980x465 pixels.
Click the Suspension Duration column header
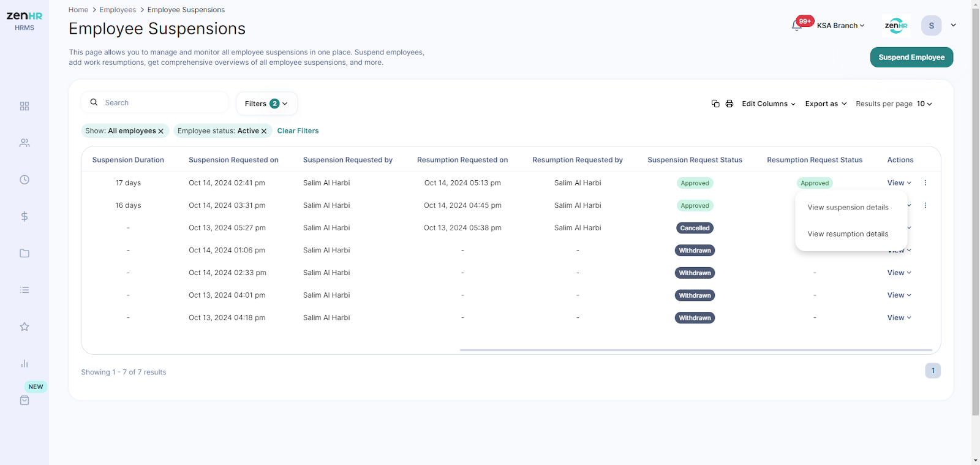pos(128,160)
